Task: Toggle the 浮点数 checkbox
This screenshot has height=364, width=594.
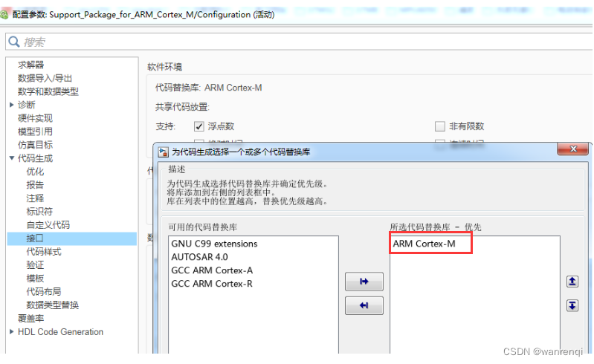Action: pyautogui.click(x=198, y=126)
